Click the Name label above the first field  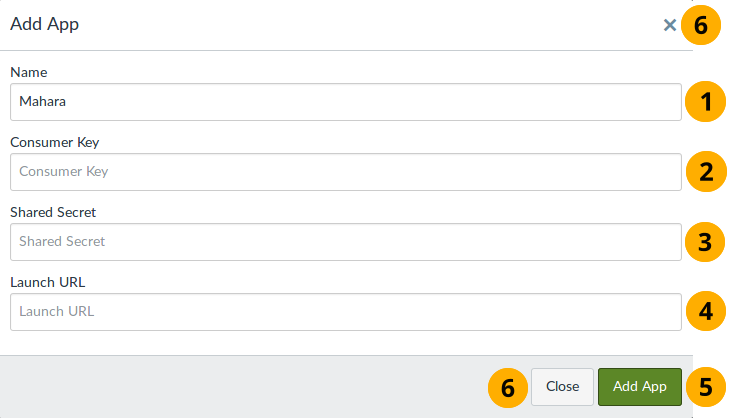pyautogui.click(x=29, y=72)
